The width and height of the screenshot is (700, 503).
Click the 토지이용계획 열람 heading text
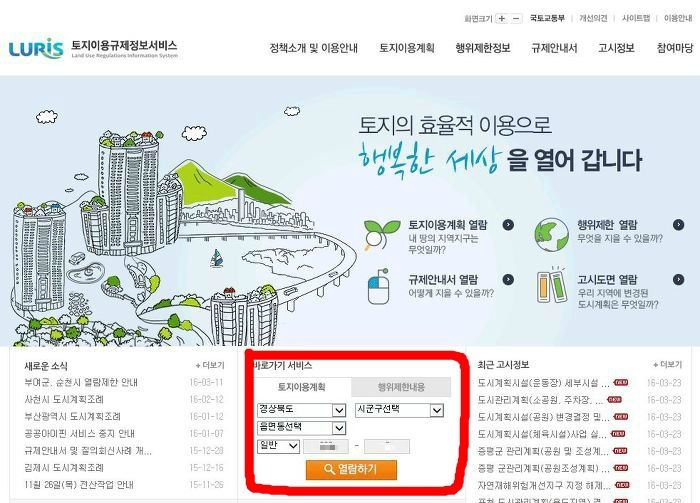[x=448, y=224]
